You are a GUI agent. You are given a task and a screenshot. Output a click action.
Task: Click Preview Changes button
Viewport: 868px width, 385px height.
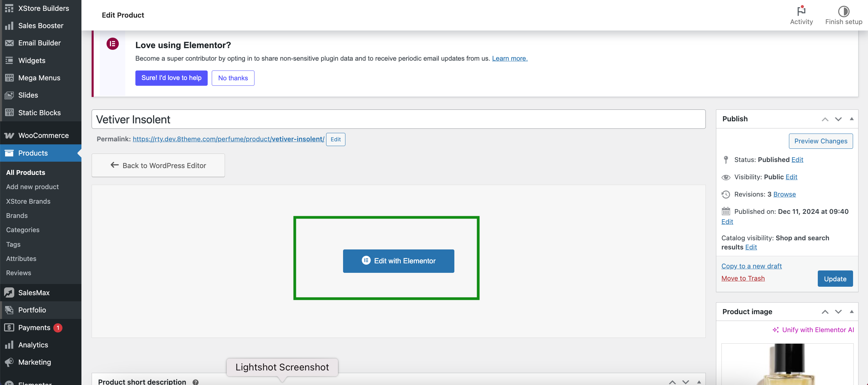[x=821, y=141]
